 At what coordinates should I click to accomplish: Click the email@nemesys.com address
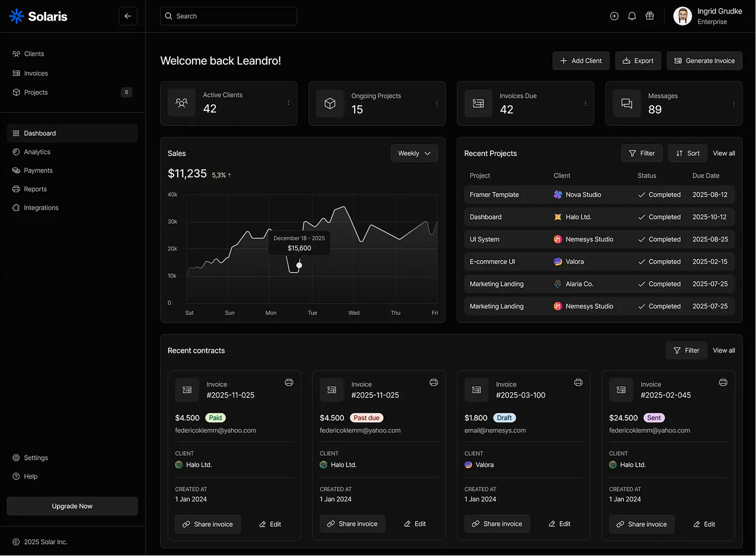pos(495,431)
